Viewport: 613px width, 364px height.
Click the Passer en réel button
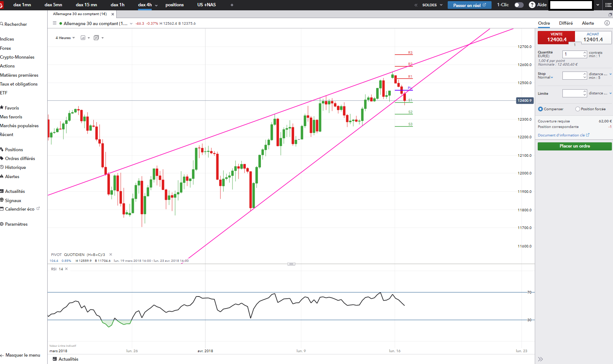point(469,5)
